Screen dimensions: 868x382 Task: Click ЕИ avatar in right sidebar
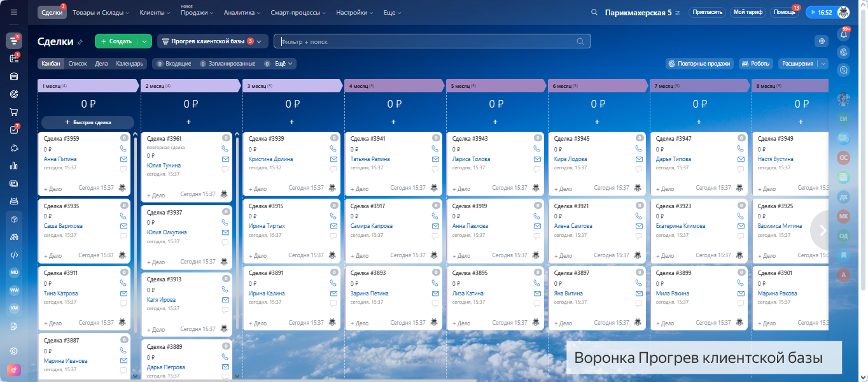coord(844,118)
